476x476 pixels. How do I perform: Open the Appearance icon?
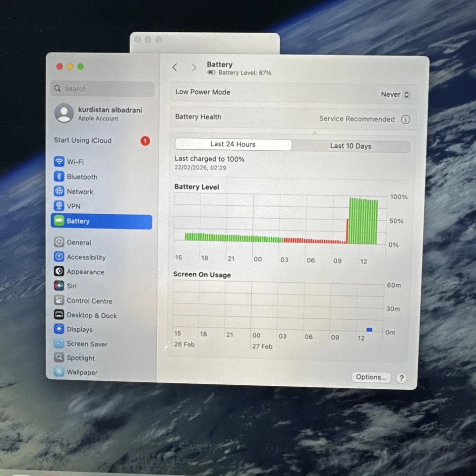pos(59,271)
